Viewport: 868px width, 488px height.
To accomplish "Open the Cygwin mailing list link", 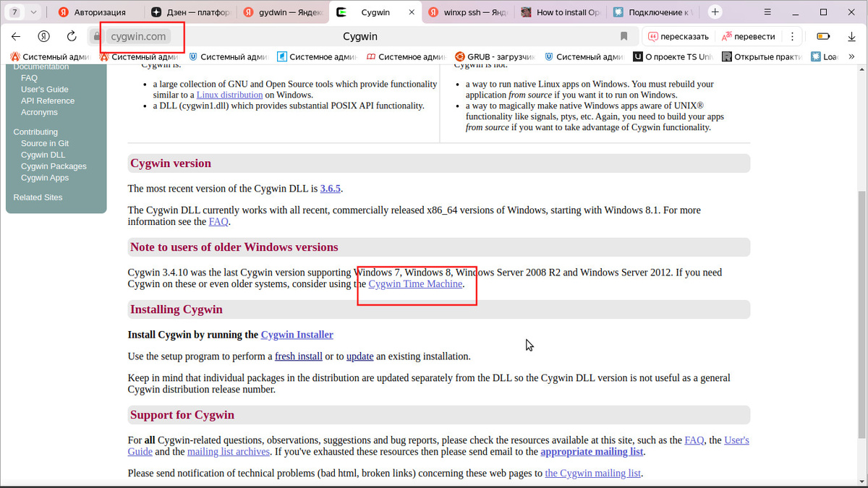I will pyautogui.click(x=593, y=474).
